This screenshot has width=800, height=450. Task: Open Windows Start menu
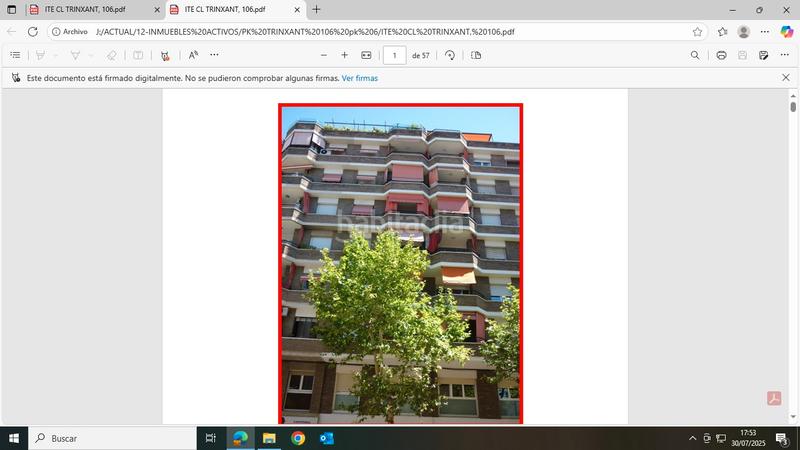[14, 438]
